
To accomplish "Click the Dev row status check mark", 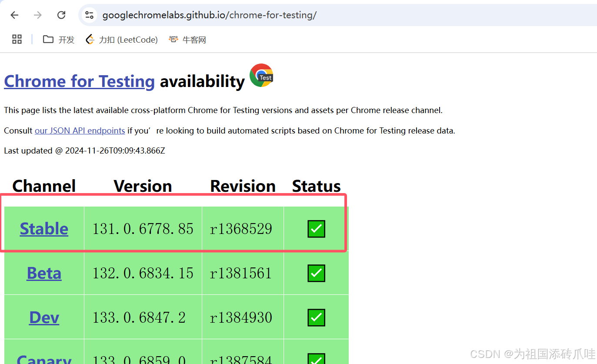I will tap(316, 317).
